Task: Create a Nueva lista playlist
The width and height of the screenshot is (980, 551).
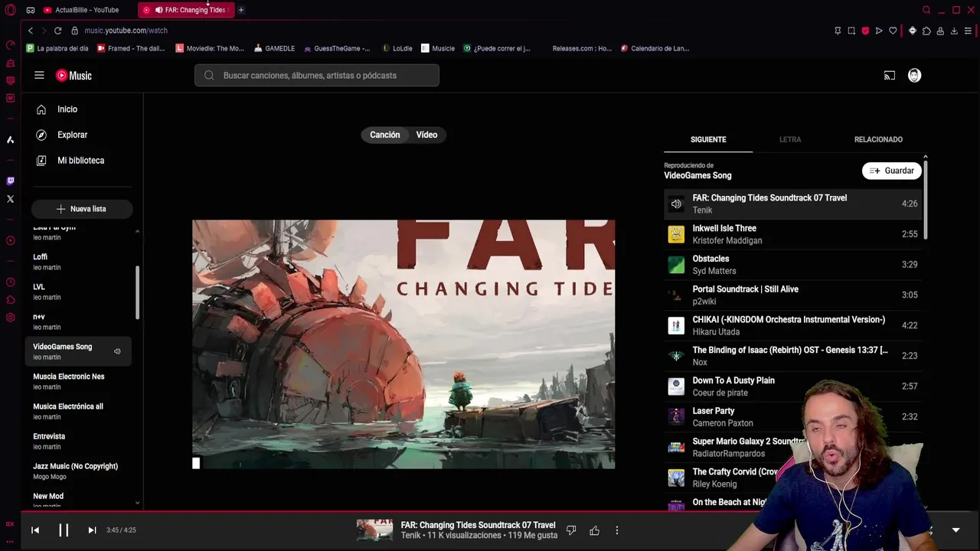Action: coord(82,209)
